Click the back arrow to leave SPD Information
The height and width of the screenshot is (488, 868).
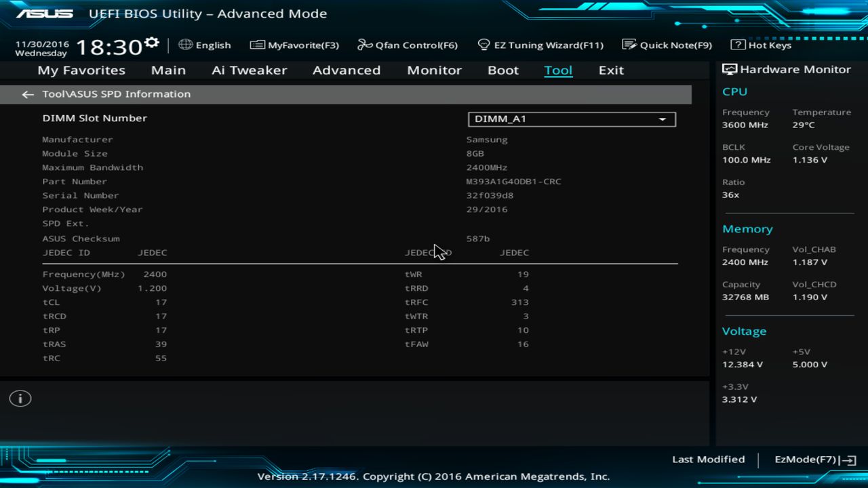click(x=27, y=94)
